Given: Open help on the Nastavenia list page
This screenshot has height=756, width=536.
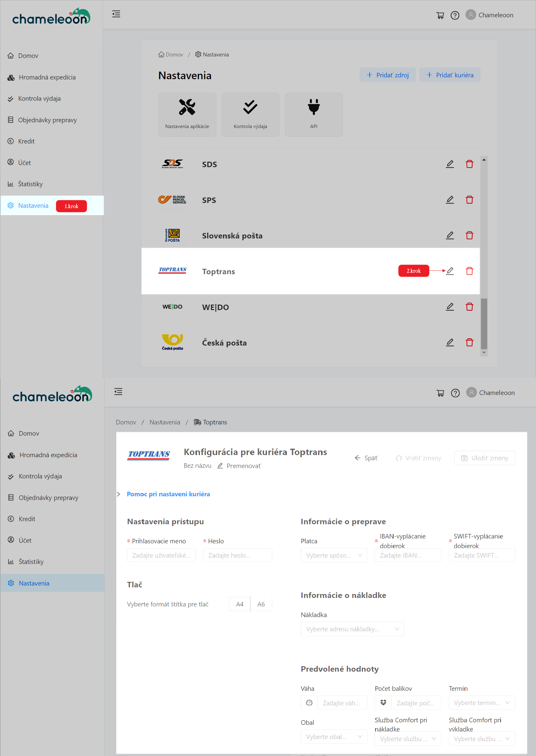Looking at the screenshot, I should (455, 15).
